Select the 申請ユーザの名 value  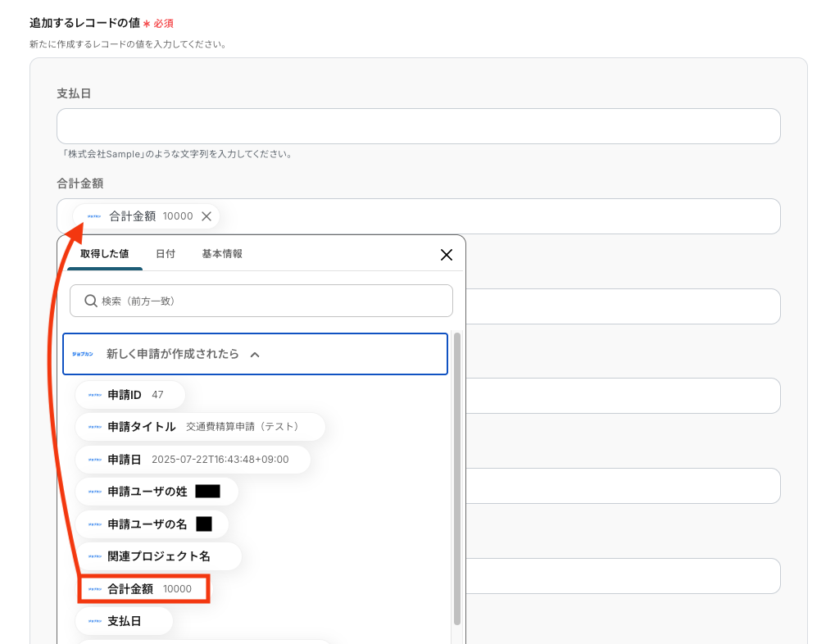click(152, 524)
